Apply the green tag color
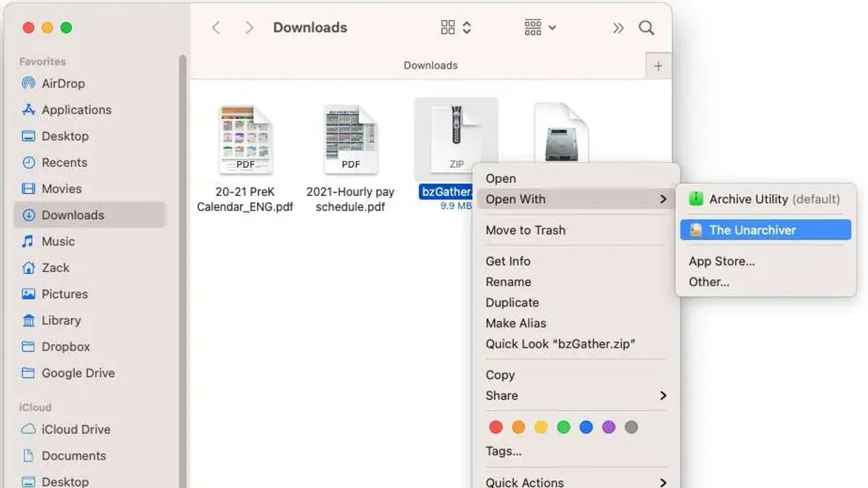This screenshot has width=868, height=488. click(563, 427)
